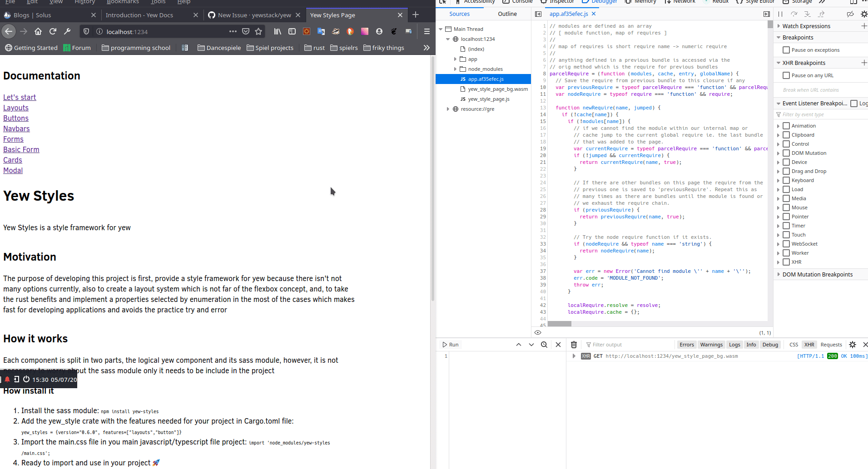The width and height of the screenshot is (868, 469).
Task: Click the Run button in console editor
Action: (x=451, y=345)
